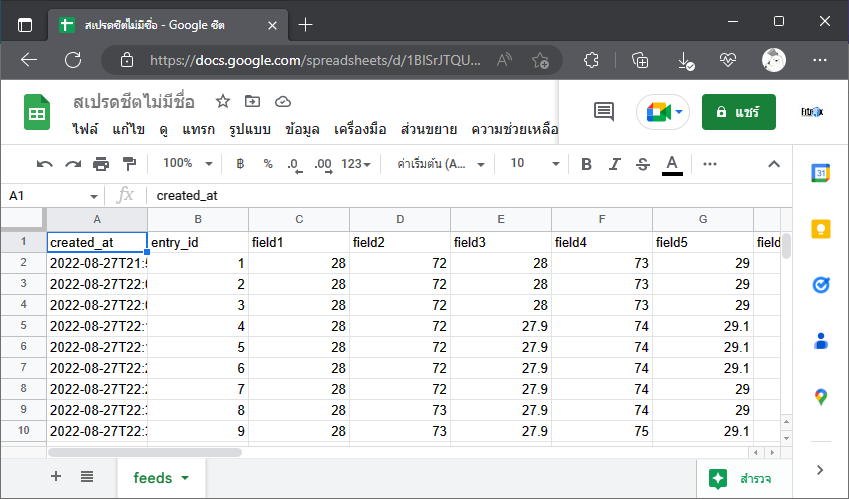Open the เครื่องมือ (Tools) menu
This screenshot has width=849, height=499.
click(360, 129)
